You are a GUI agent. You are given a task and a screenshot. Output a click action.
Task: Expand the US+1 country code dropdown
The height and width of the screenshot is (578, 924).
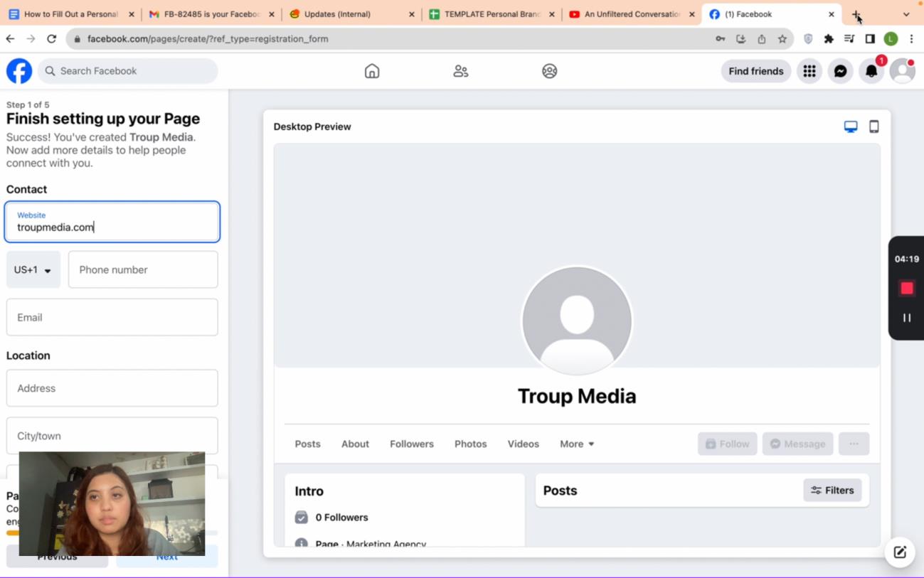33,269
